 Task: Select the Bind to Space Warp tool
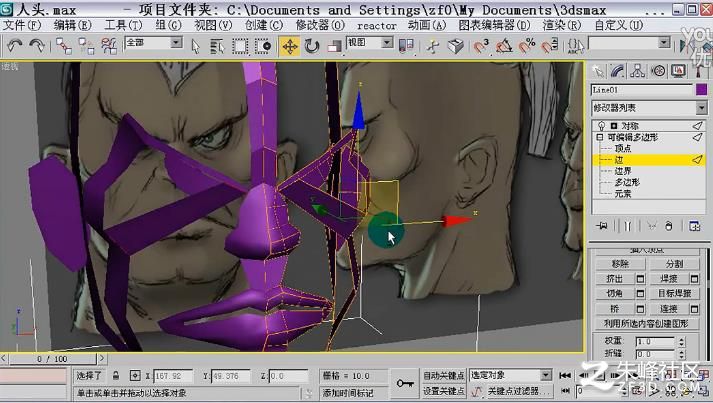109,45
